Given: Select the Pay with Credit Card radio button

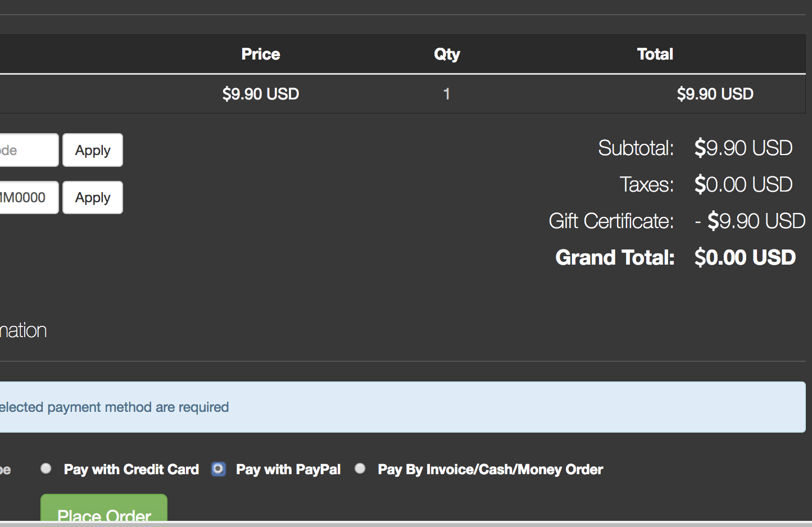Looking at the screenshot, I should 46,469.
